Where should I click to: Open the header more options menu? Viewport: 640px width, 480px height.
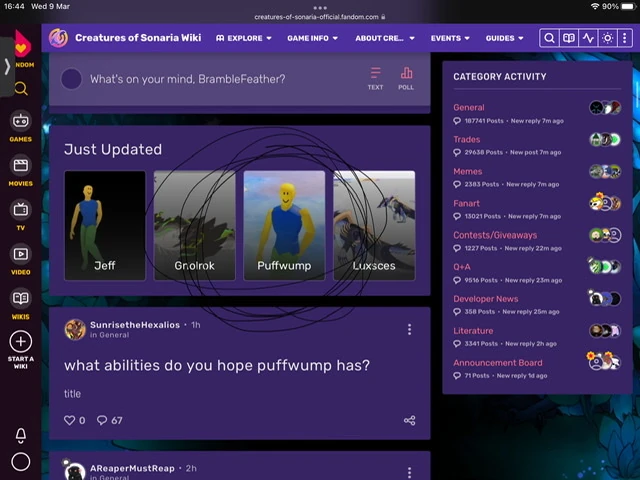624,38
